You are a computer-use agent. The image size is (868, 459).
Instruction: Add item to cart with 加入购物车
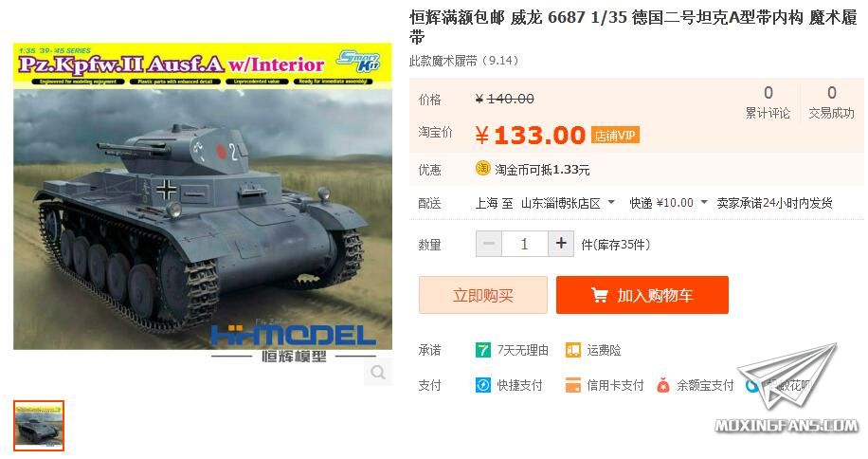(x=642, y=295)
